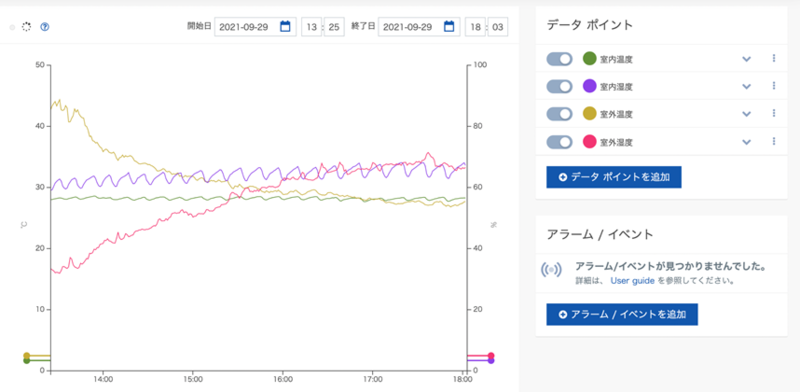This screenshot has height=392, width=800.
Task: Open more options for purple 室内湿度
Action: [x=774, y=86]
